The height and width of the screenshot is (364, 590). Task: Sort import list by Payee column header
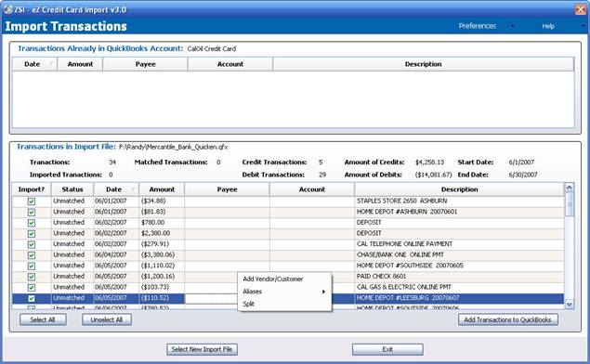point(227,189)
